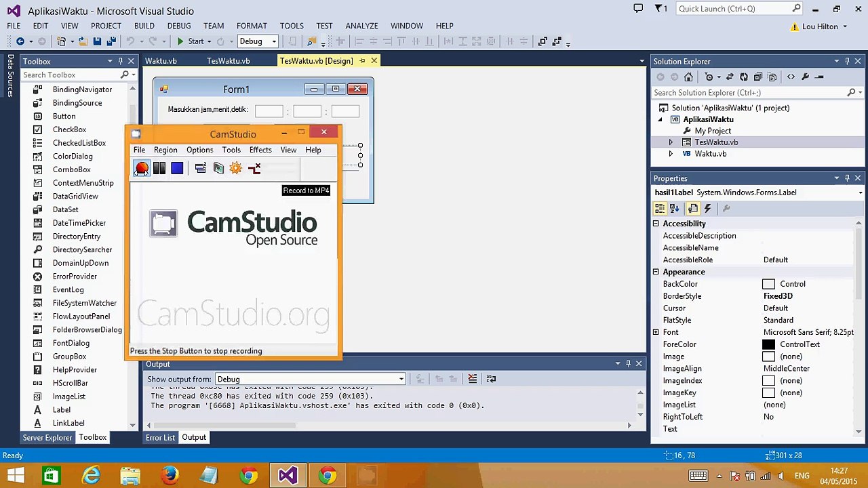Open the BUILD menu in Visual Studio
The image size is (868, 488).
coord(144,26)
